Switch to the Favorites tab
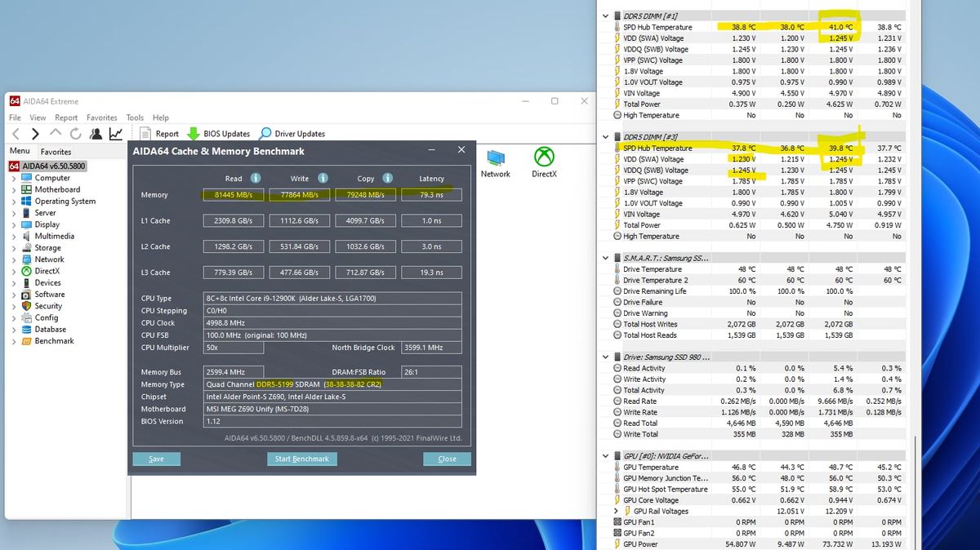The width and height of the screenshot is (980, 550). (56, 151)
